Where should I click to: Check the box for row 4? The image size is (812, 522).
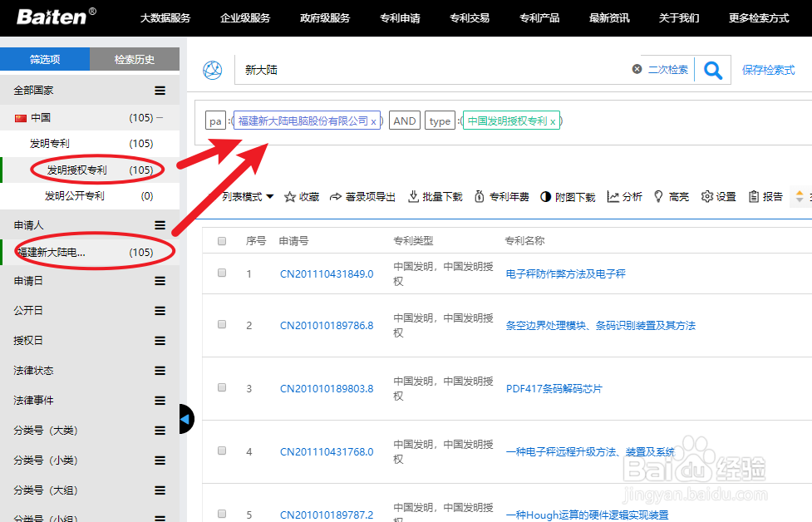222,451
